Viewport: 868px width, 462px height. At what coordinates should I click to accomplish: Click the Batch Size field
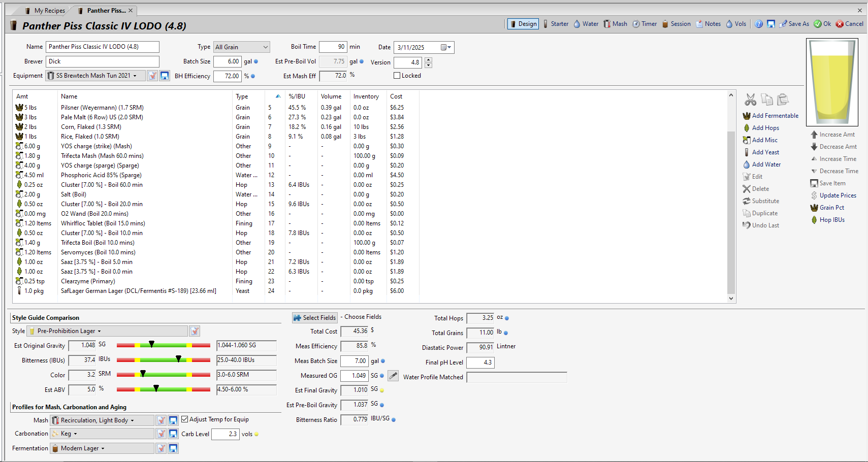(x=227, y=61)
